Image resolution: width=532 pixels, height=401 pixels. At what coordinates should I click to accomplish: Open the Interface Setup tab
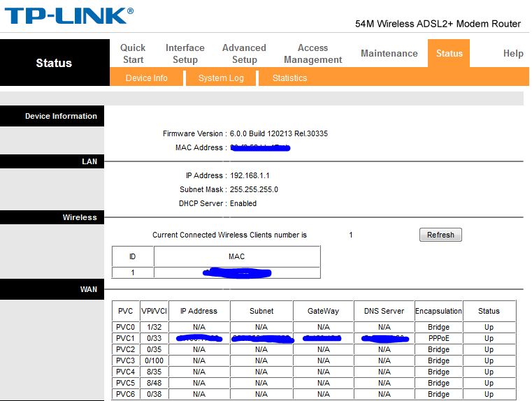185,54
